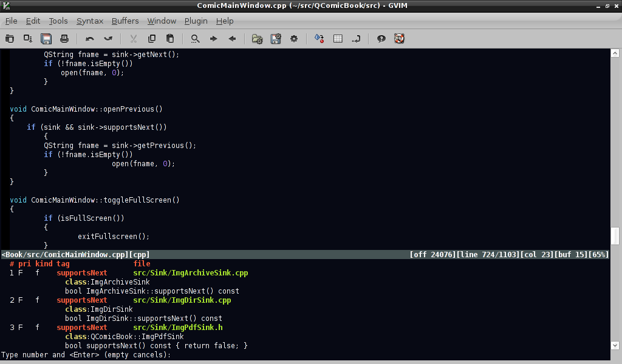Click the 'Type number and <Enter>' prompt line
The height and width of the screenshot is (364, 622).
pos(86,355)
